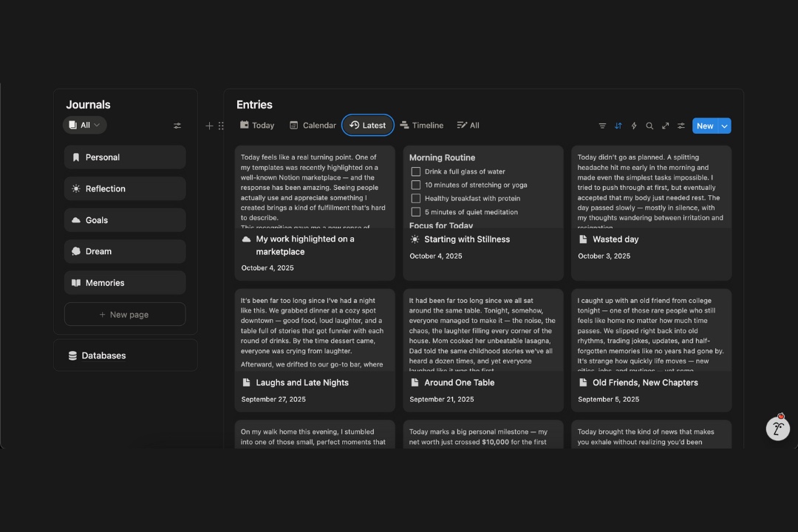Switch to the Calendar tab
Screen dimensions: 798x532
click(x=313, y=126)
